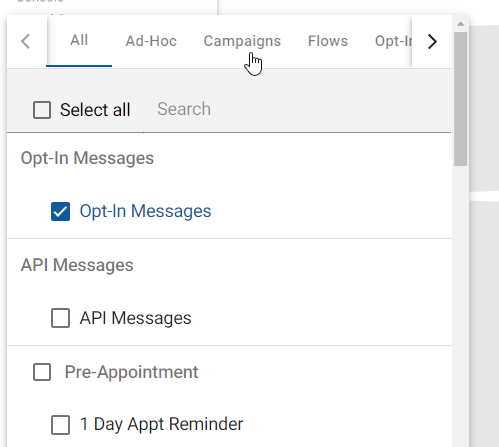The height and width of the screenshot is (447, 499).
Task: Toggle the Select all checkbox
Action: (x=42, y=110)
